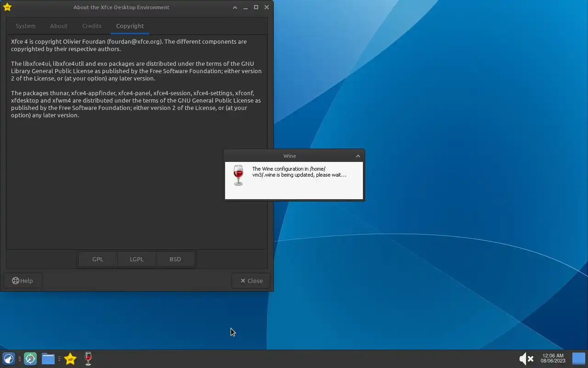
Task: Click the Wine configuration update message
Action: (300, 172)
